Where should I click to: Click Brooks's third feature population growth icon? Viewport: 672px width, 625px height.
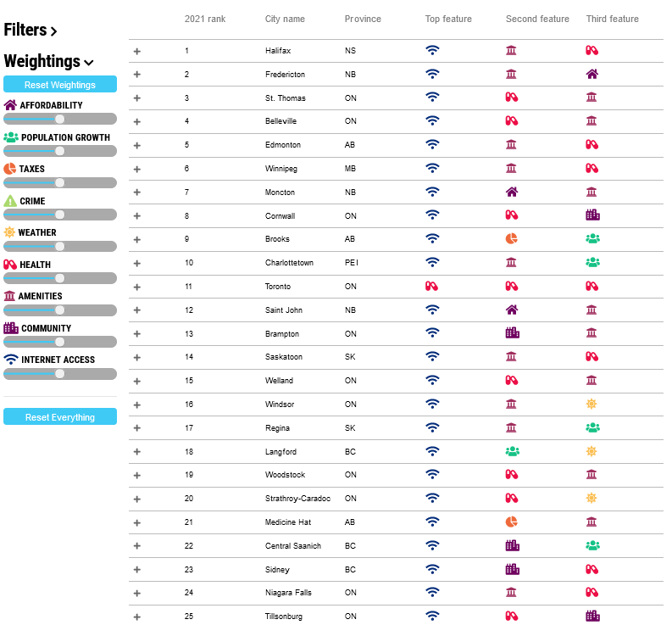(x=592, y=238)
